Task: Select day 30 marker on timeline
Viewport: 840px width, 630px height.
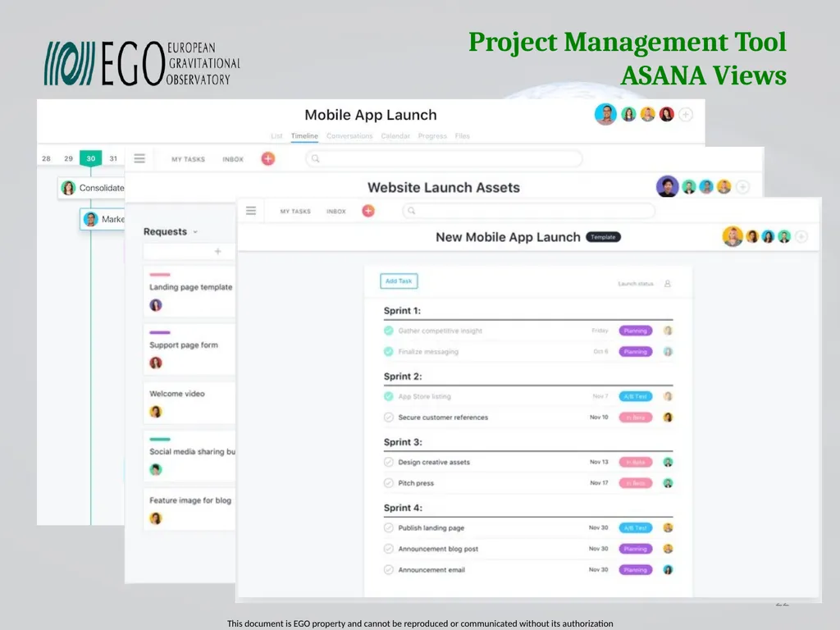Action: 90,158
